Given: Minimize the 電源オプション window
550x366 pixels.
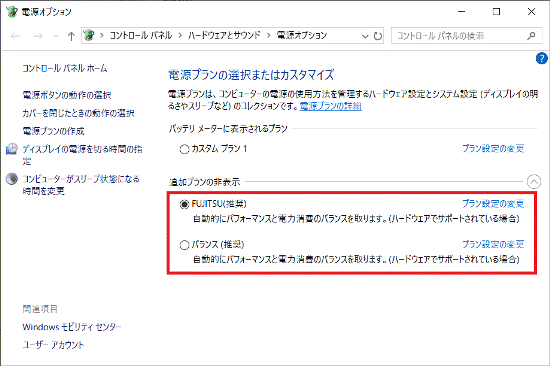Looking at the screenshot, I should pyautogui.click(x=461, y=12).
